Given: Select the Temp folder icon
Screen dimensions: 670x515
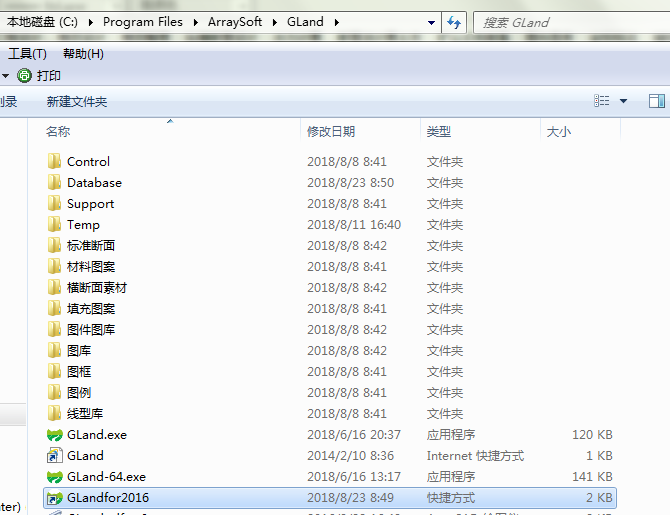Looking at the screenshot, I should pyautogui.click(x=54, y=224).
